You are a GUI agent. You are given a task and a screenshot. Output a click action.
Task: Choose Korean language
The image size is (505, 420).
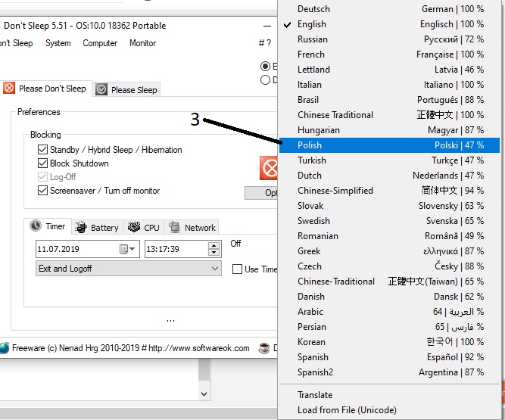pyautogui.click(x=389, y=342)
